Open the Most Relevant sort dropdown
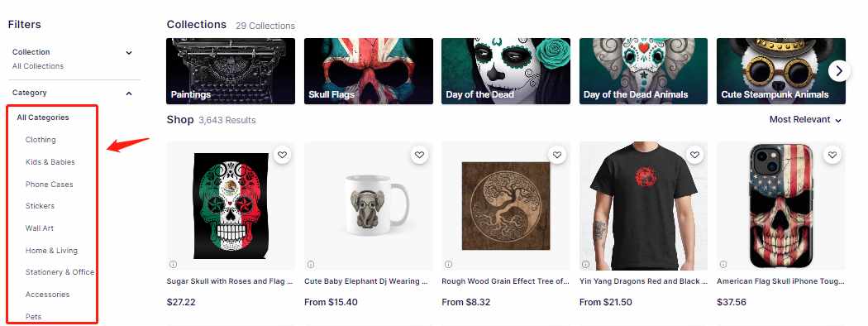Screen dimensions: 868x326 (805, 120)
